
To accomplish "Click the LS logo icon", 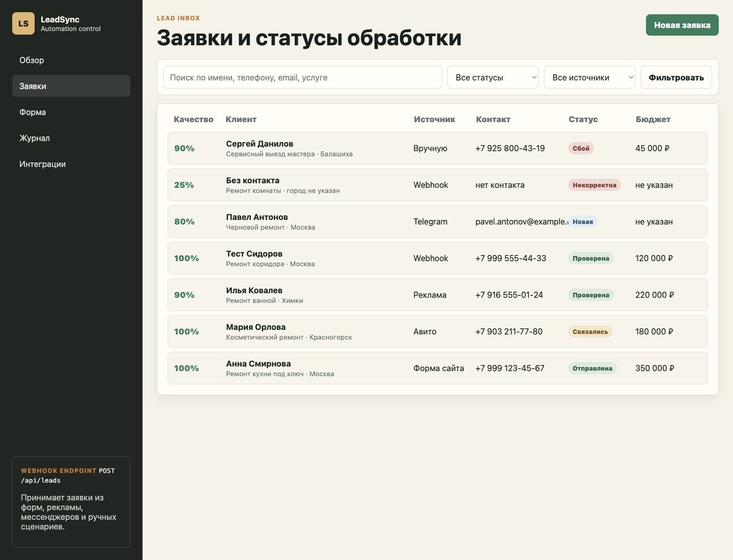I will tap(23, 23).
